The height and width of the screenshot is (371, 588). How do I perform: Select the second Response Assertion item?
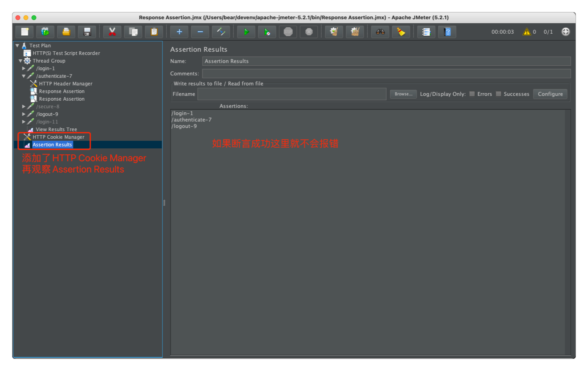tap(62, 99)
